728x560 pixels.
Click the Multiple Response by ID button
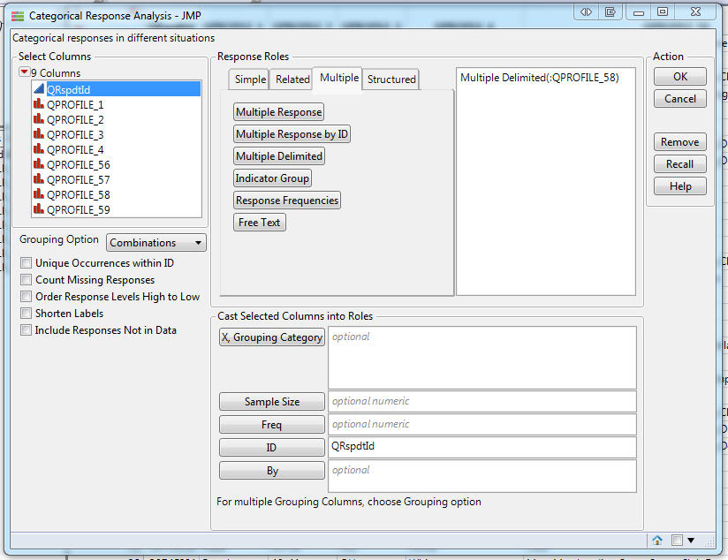(292, 133)
